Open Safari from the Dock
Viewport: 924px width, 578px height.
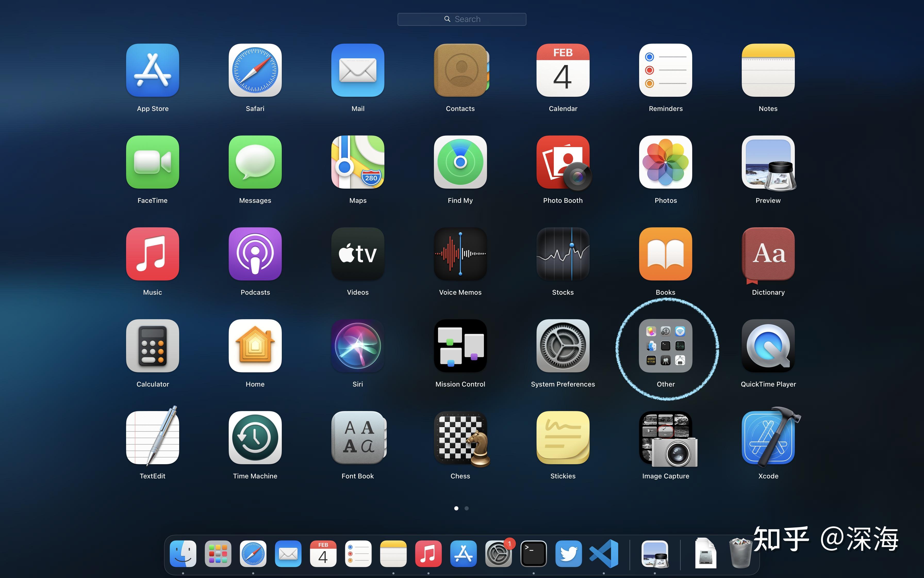pos(253,553)
